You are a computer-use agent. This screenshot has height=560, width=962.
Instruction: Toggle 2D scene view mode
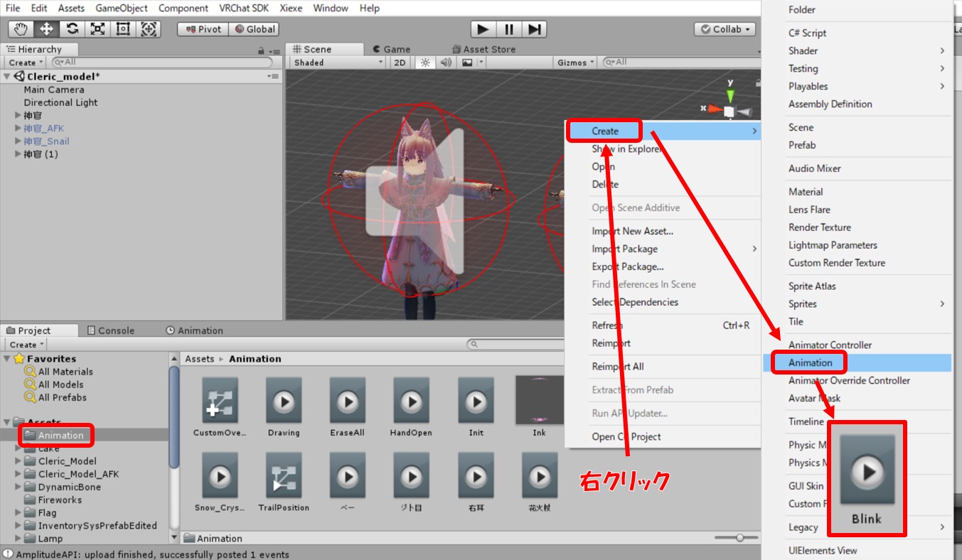pyautogui.click(x=400, y=63)
